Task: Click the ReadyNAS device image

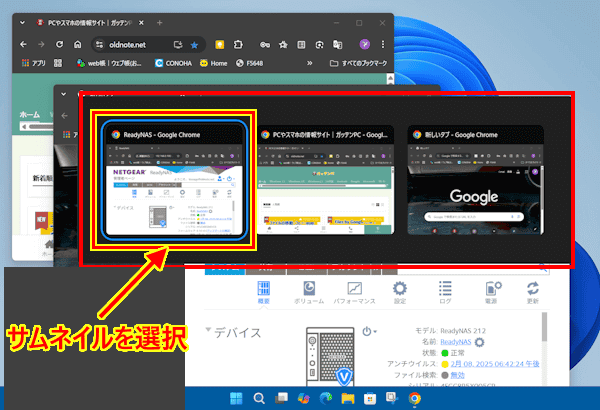Action: (x=331, y=356)
